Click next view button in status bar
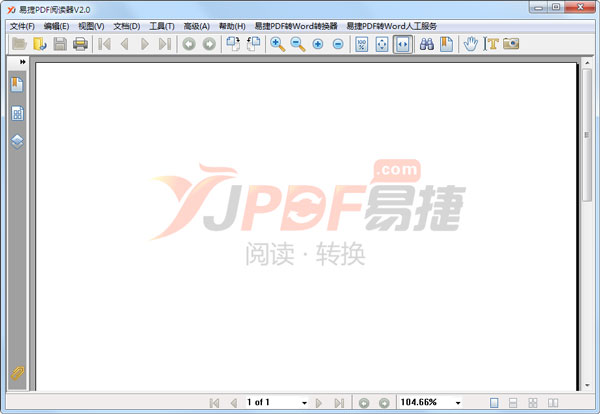The height and width of the screenshot is (414, 600). pos(384,403)
